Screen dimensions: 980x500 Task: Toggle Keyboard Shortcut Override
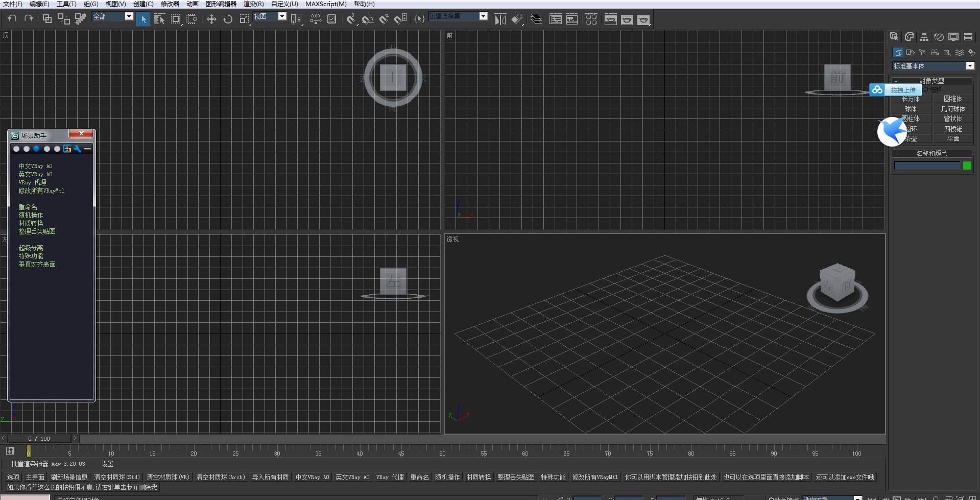click(332, 19)
